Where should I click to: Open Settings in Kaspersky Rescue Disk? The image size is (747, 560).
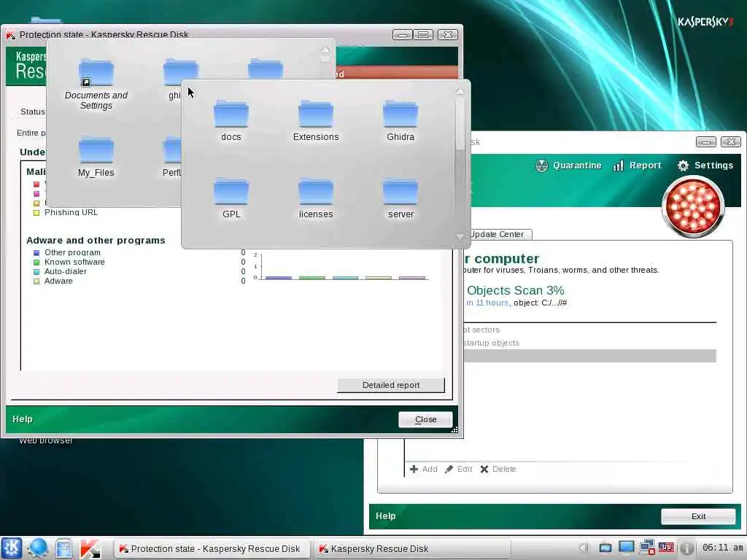[705, 166]
